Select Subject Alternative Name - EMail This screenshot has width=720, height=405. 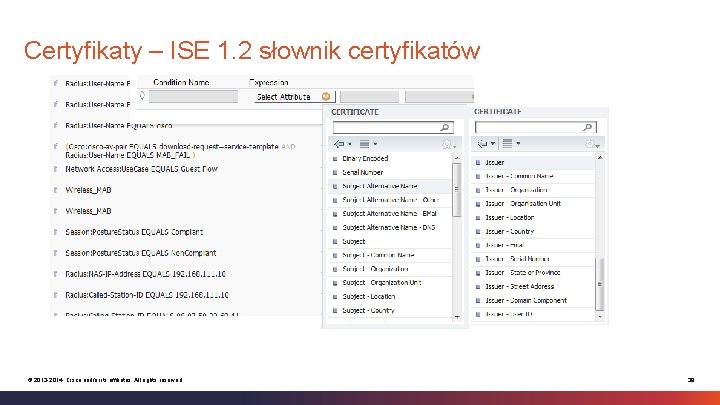pyautogui.click(x=390, y=214)
